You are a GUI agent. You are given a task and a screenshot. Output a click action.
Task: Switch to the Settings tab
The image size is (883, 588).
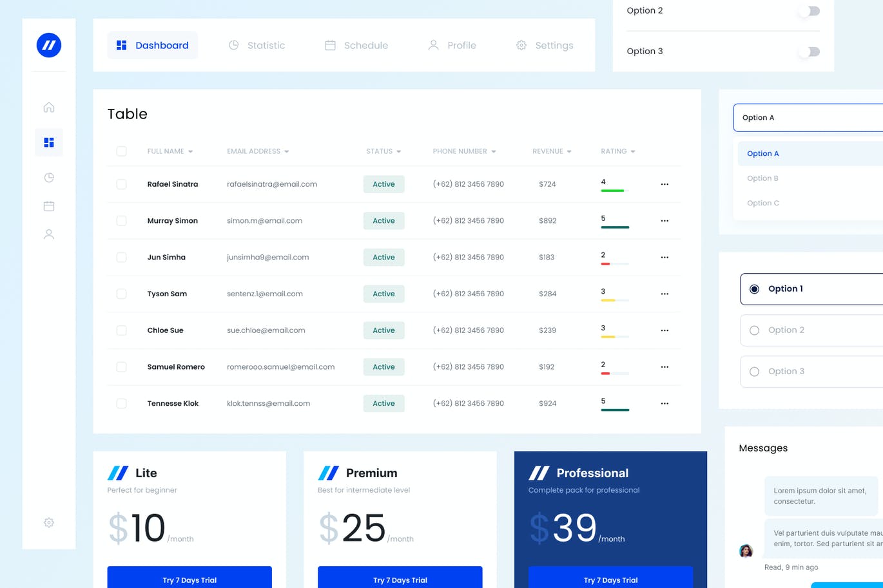point(545,45)
